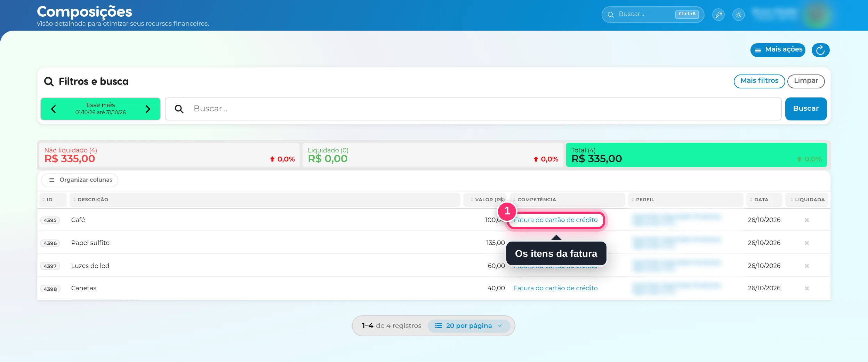Go to next month with right chevron
The height and width of the screenshot is (362, 868).
[x=148, y=109]
